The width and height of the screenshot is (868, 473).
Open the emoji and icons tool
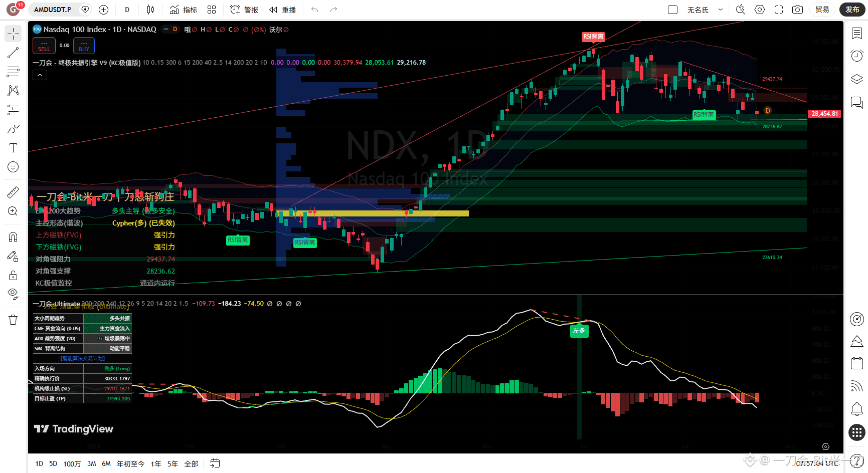pyautogui.click(x=13, y=167)
